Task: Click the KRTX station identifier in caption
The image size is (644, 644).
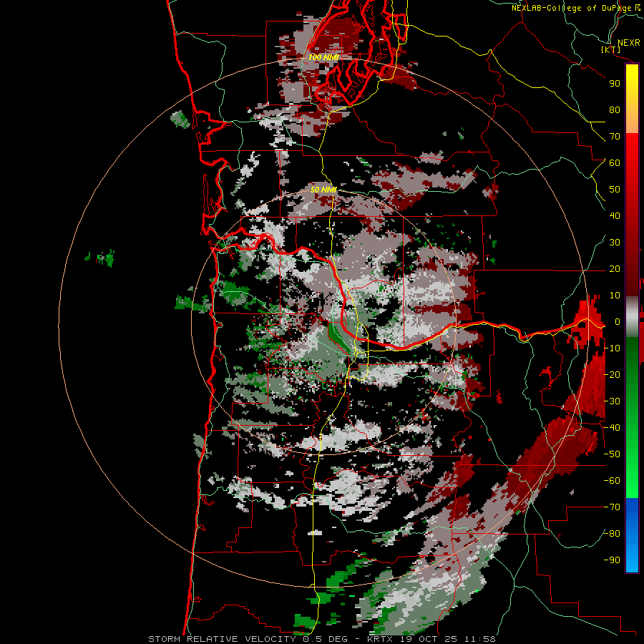Action: (381, 639)
